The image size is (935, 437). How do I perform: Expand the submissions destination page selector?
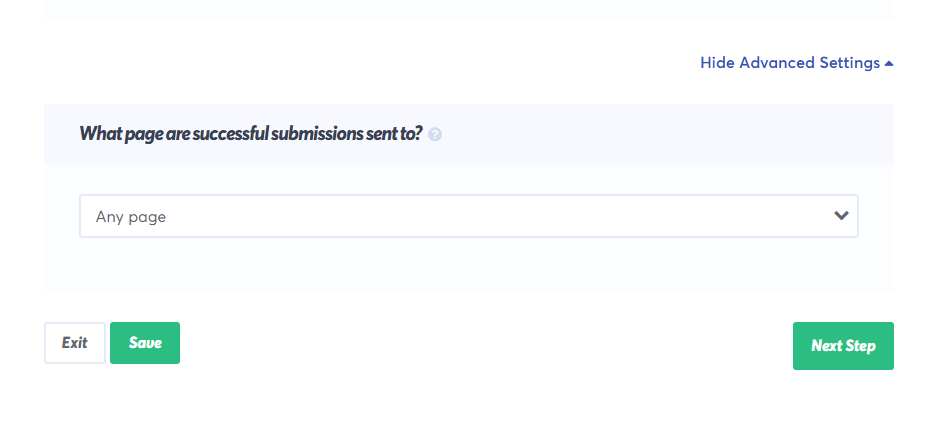click(469, 216)
